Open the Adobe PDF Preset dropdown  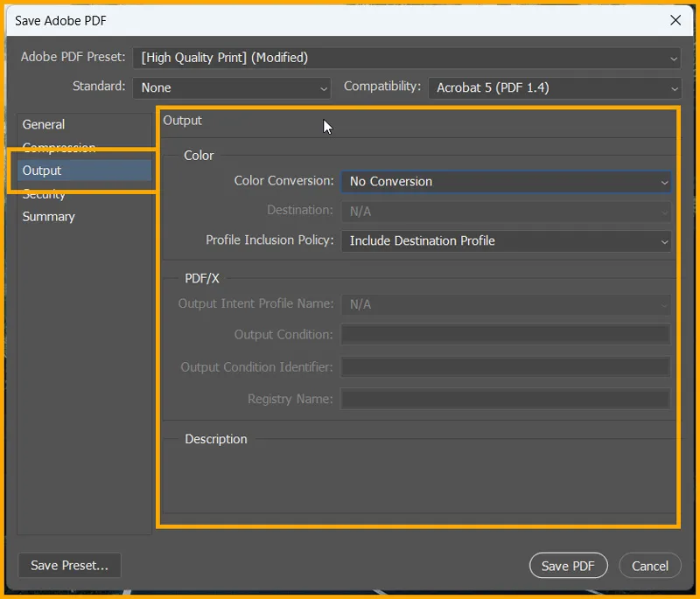tap(407, 58)
